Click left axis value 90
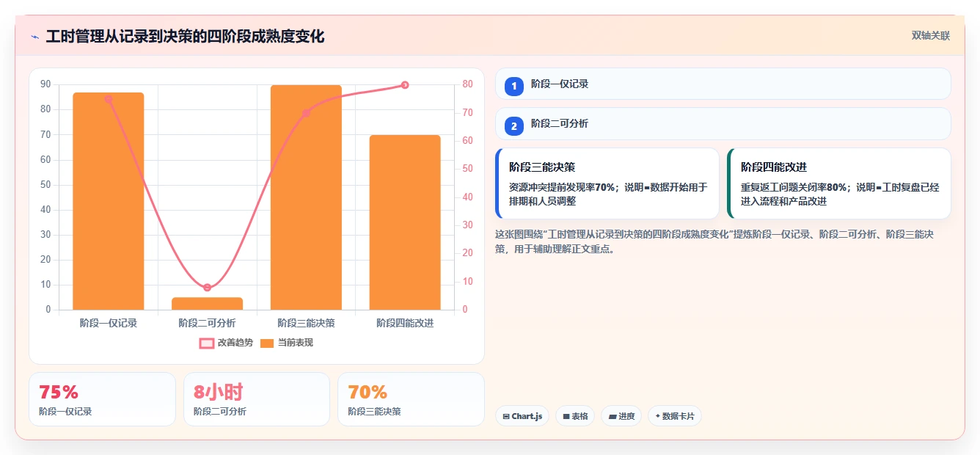 [45, 84]
